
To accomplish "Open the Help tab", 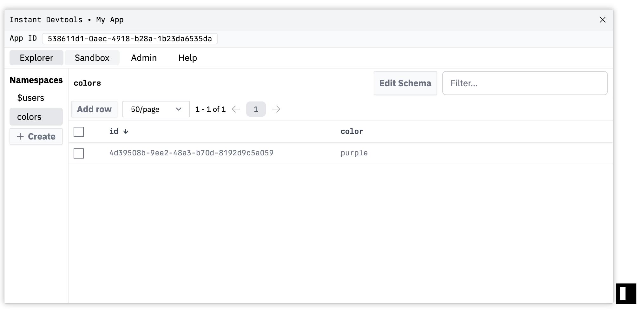I will pos(187,58).
